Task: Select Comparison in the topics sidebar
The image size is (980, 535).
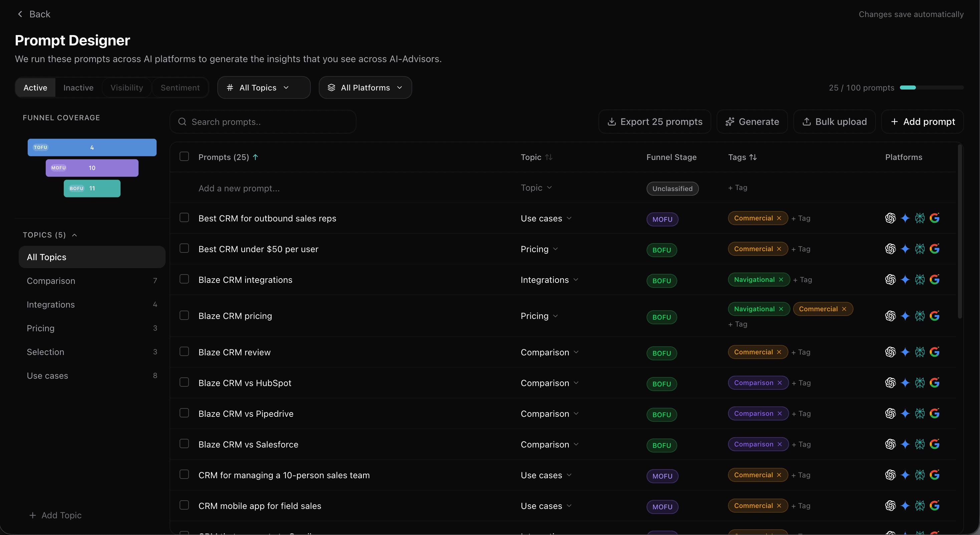Action: (x=92, y=281)
